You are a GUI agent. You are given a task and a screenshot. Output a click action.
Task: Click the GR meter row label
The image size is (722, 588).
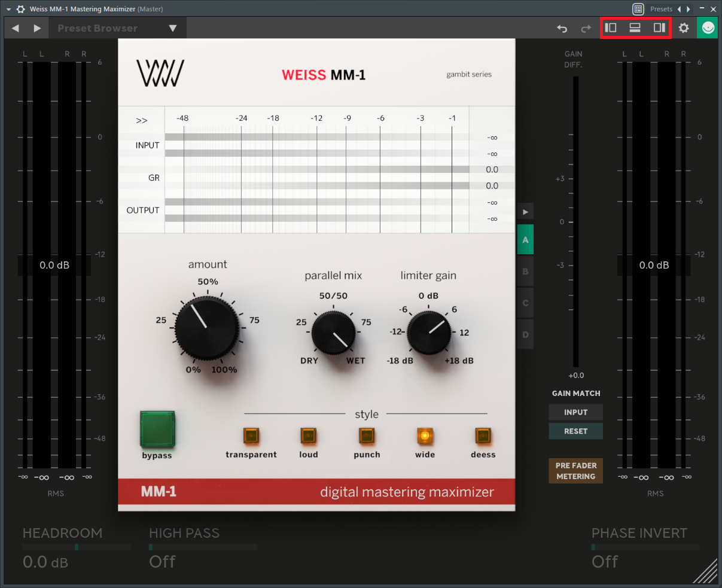click(154, 178)
